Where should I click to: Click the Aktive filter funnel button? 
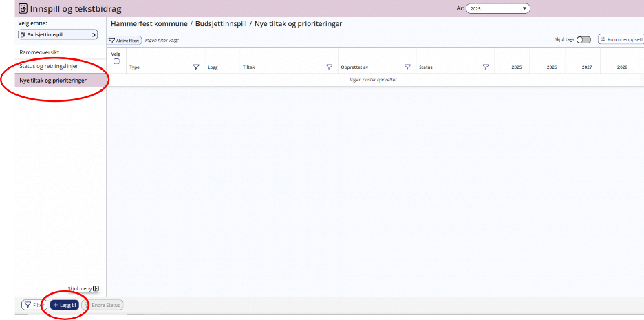124,41
